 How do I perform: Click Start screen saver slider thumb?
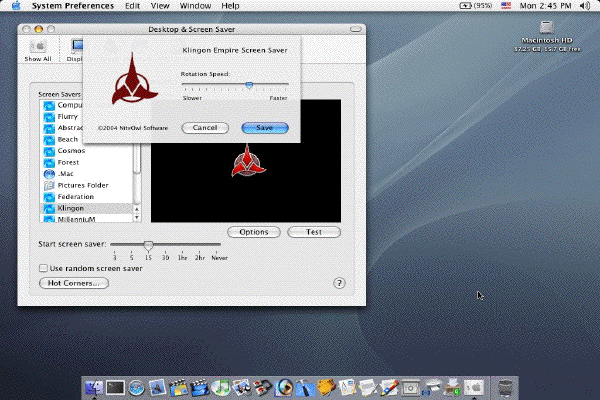pos(148,245)
